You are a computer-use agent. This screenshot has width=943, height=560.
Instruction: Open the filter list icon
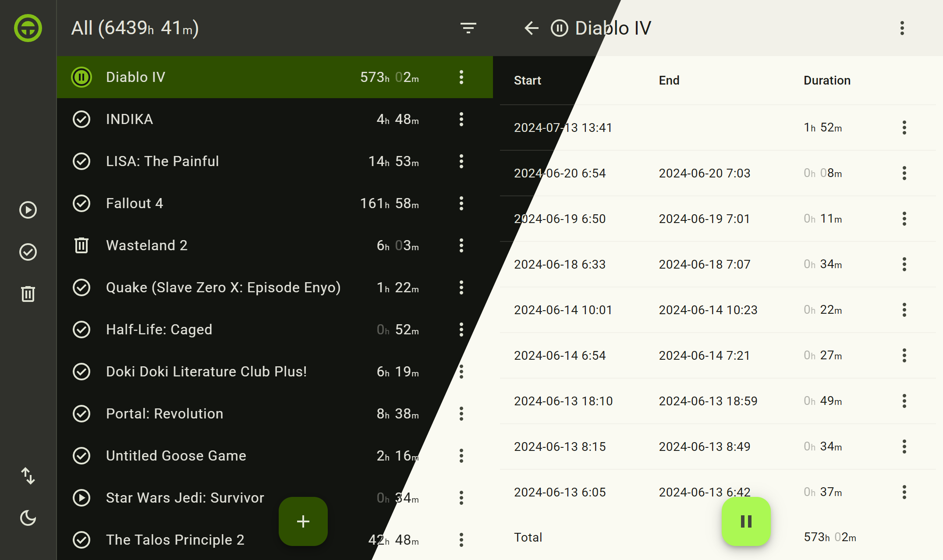tap(468, 28)
